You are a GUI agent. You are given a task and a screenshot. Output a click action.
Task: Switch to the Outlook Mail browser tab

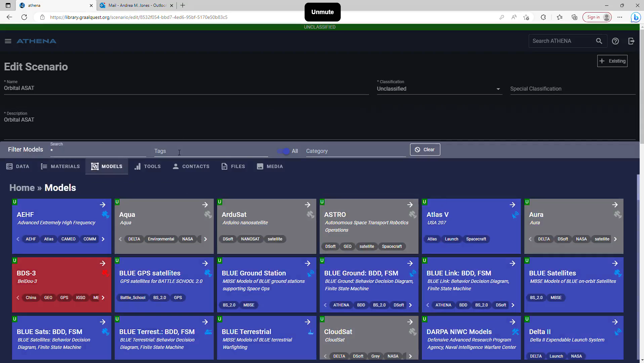(x=137, y=5)
